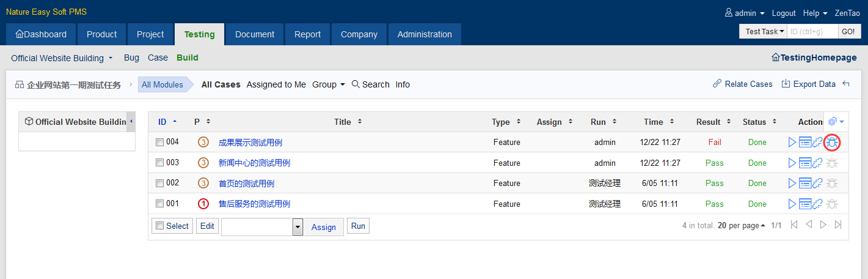Focus the ID quick search field
Image resolution: width=868 pixels, height=279 pixels.
pos(811,31)
